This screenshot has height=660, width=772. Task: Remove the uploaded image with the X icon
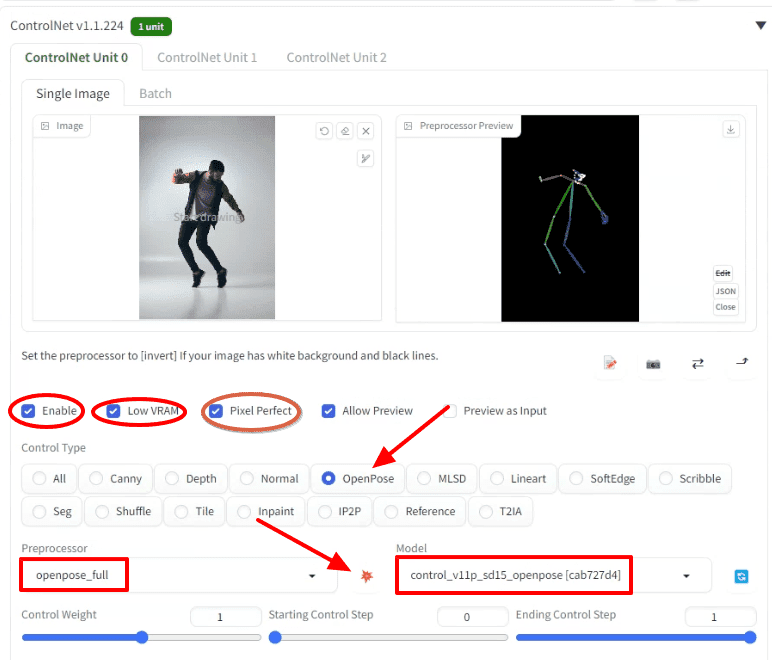[366, 131]
